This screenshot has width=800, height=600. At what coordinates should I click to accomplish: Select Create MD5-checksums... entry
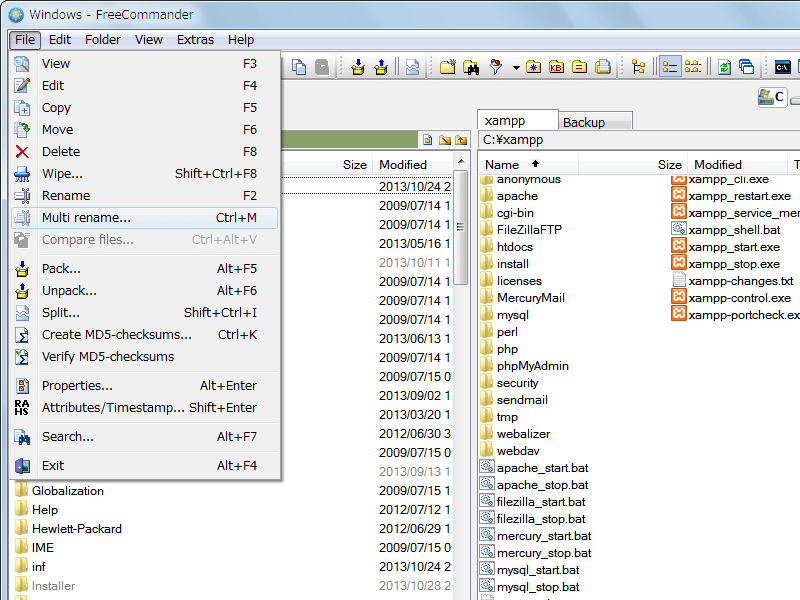tap(145, 334)
